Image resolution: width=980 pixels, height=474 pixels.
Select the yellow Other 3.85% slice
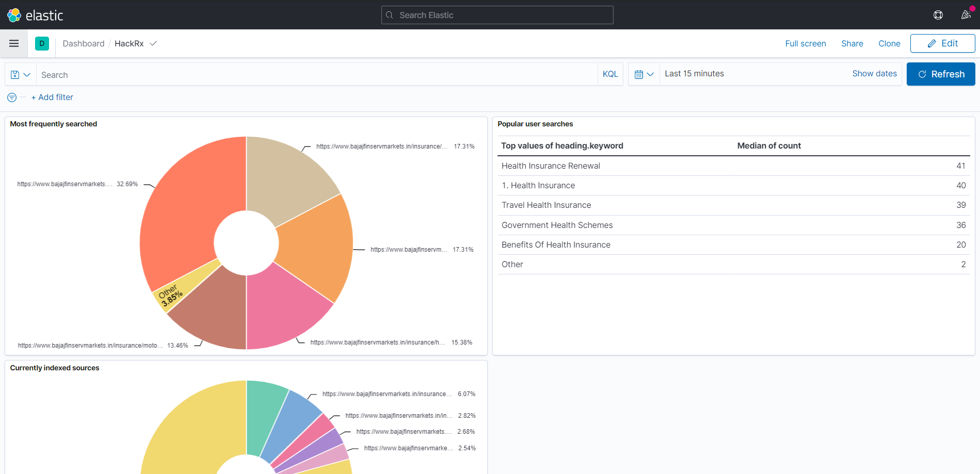[x=178, y=290]
